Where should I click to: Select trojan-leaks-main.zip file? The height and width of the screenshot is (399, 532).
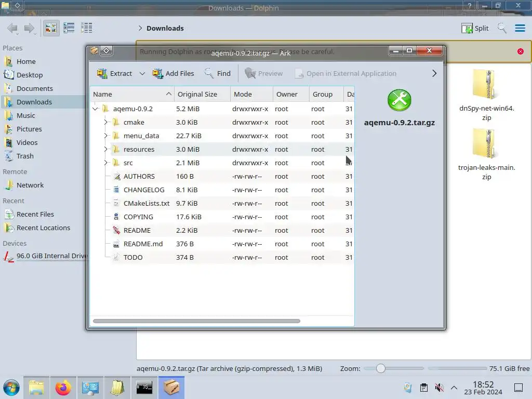(486, 155)
